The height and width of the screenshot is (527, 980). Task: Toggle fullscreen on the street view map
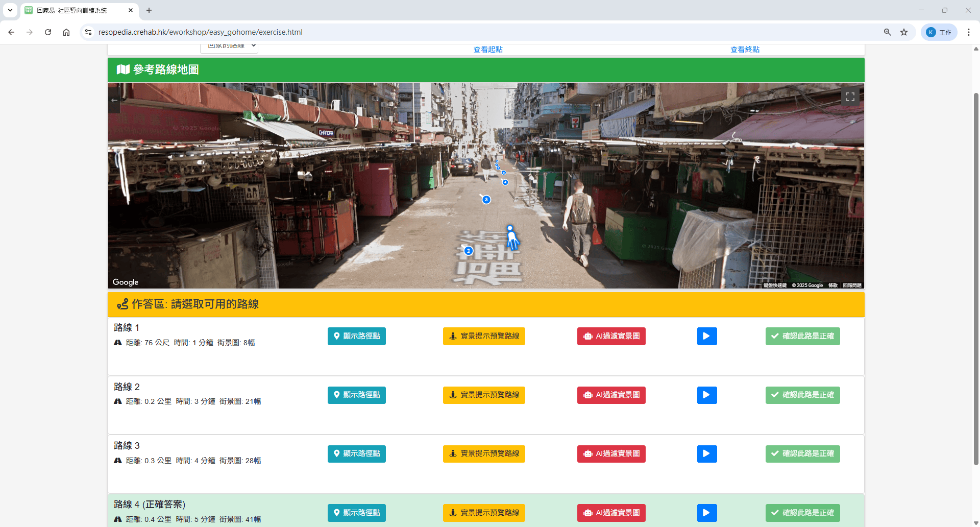(850, 97)
